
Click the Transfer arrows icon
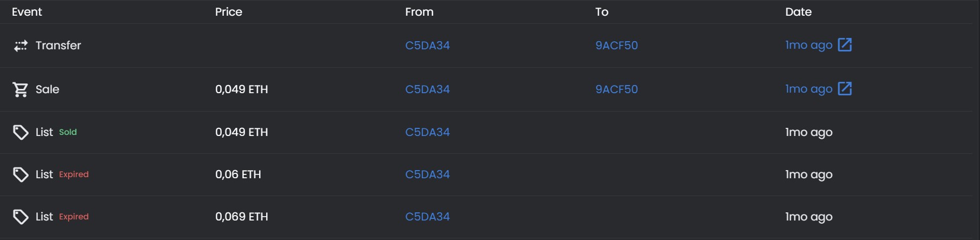pos(21,46)
